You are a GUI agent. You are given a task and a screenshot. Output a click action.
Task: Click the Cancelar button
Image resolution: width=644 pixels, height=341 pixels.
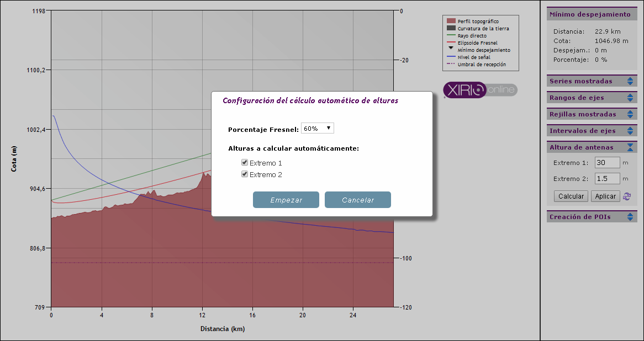pos(358,200)
